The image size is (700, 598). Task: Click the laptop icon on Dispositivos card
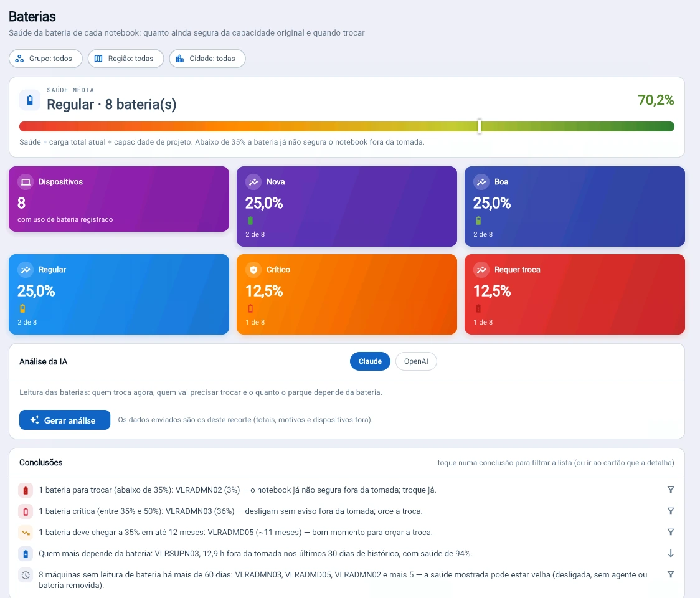pos(26,182)
